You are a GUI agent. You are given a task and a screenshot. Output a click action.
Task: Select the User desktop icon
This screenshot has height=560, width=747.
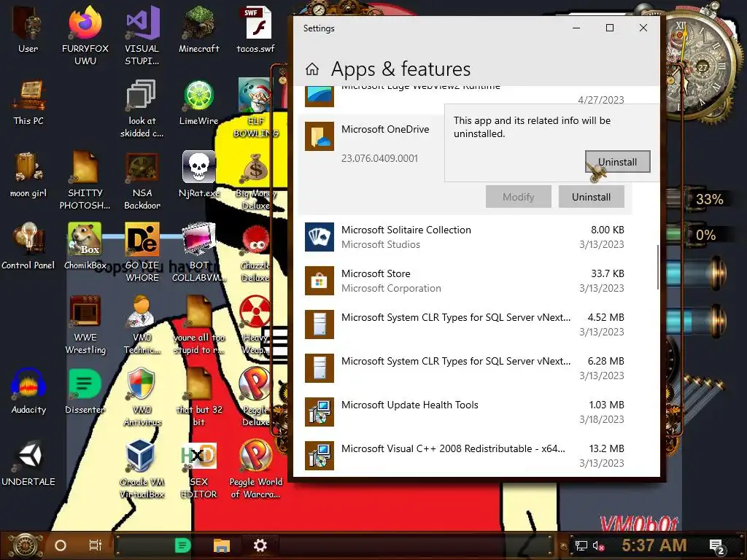[x=28, y=28]
